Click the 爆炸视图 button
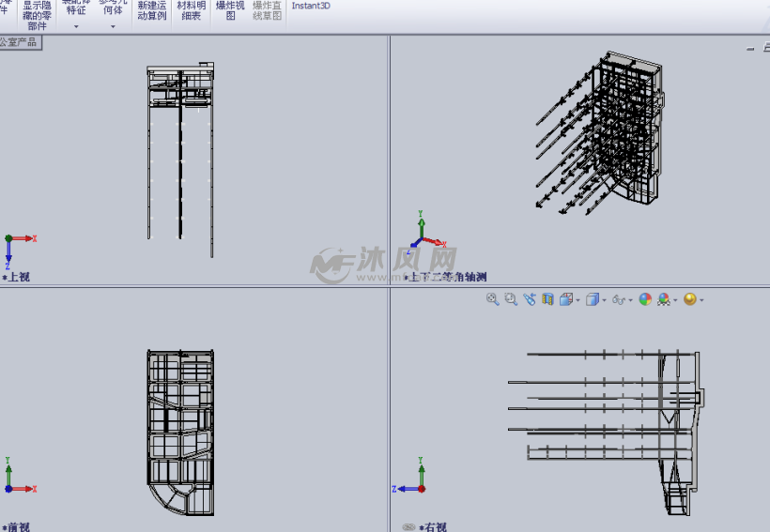Screen dimensions: 770x532 230,10
